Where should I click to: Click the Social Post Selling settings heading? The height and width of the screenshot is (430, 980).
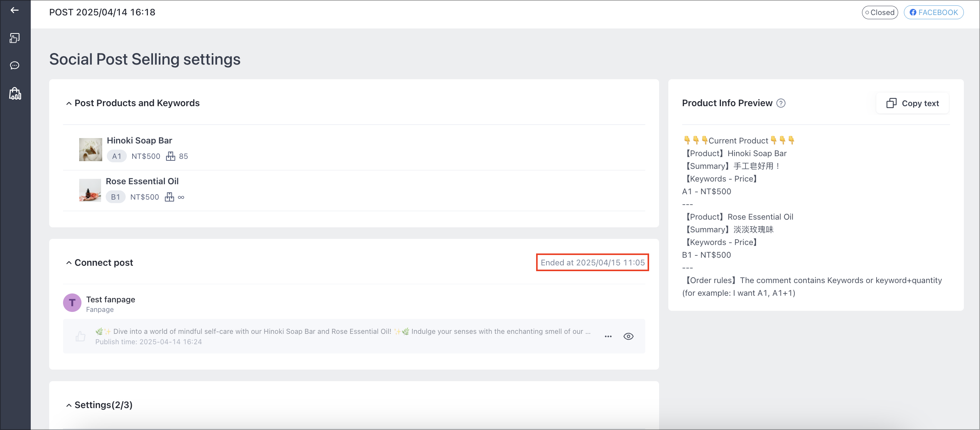pyautogui.click(x=145, y=59)
